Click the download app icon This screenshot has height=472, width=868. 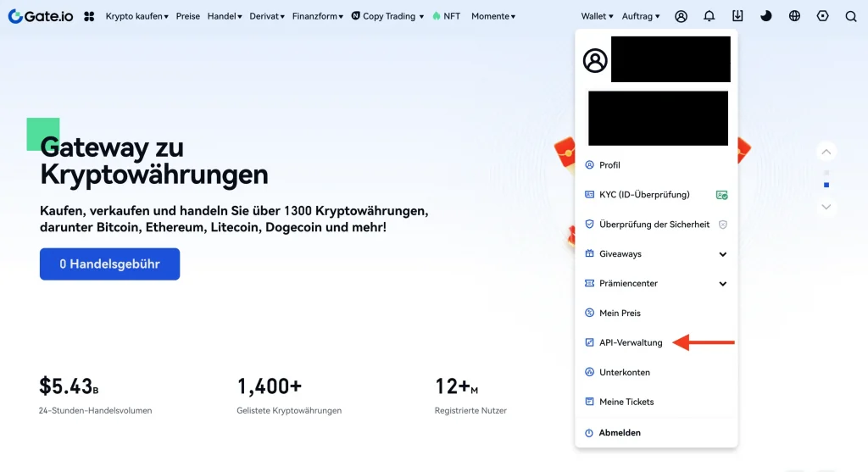(x=737, y=16)
